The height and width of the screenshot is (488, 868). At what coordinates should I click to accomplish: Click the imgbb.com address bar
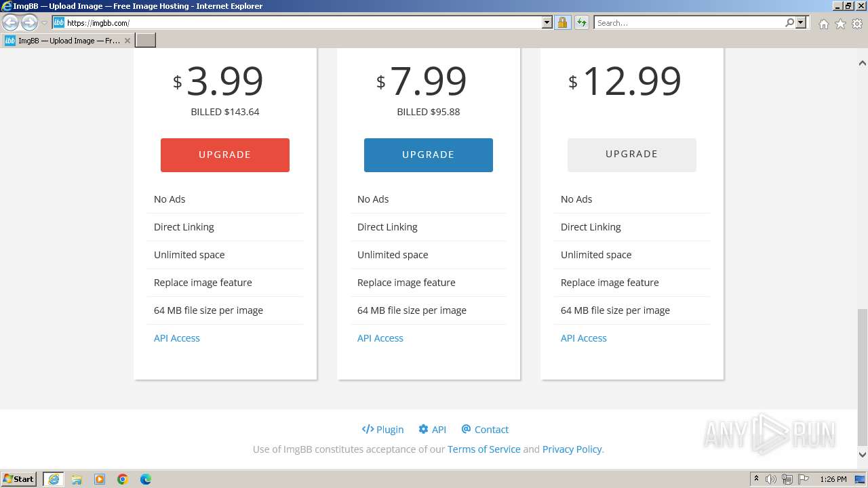click(303, 23)
